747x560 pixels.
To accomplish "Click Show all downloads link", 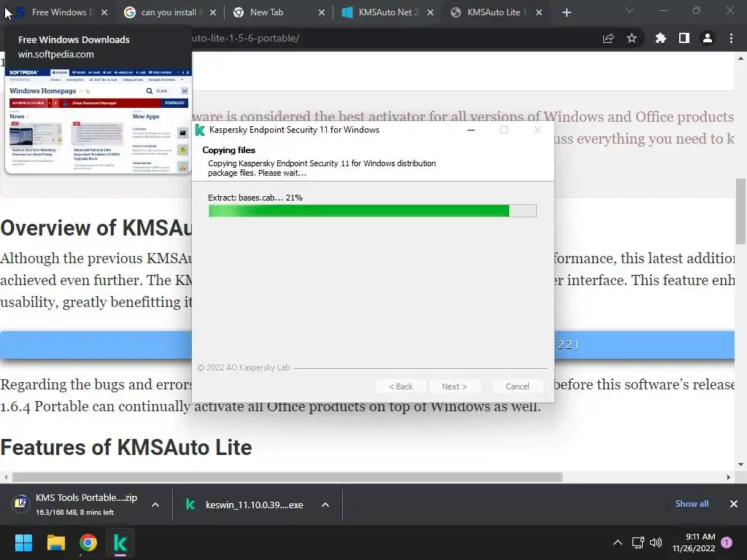I will click(x=692, y=504).
